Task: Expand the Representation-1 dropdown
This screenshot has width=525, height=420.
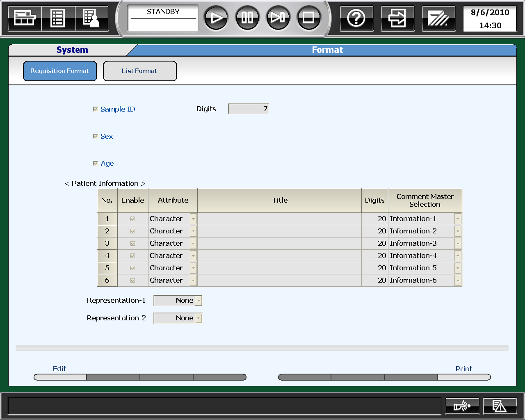Action: tap(199, 301)
